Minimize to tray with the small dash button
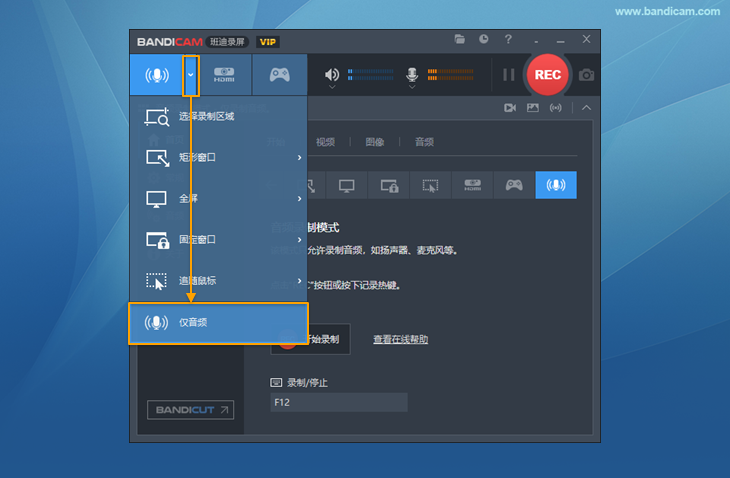The height and width of the screenshot is (478, 730). (x=536, y=42)
